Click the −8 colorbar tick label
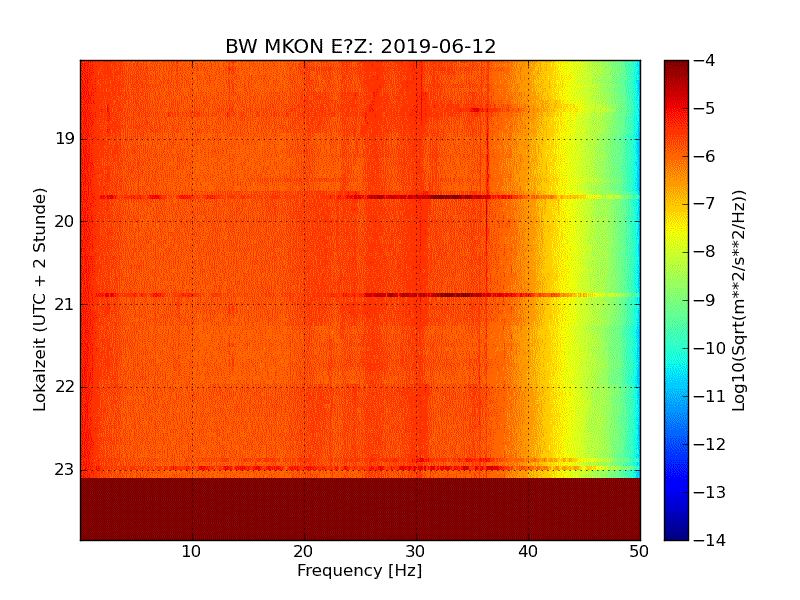This screenshot has width=800, height=600. [705, 252]
